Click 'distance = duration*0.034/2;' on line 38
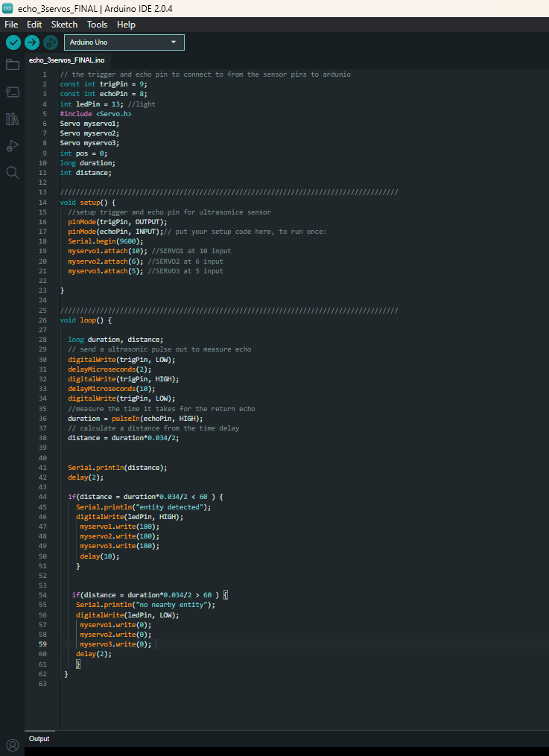Viewport: 549px width, 756px height. pos(124,438)
